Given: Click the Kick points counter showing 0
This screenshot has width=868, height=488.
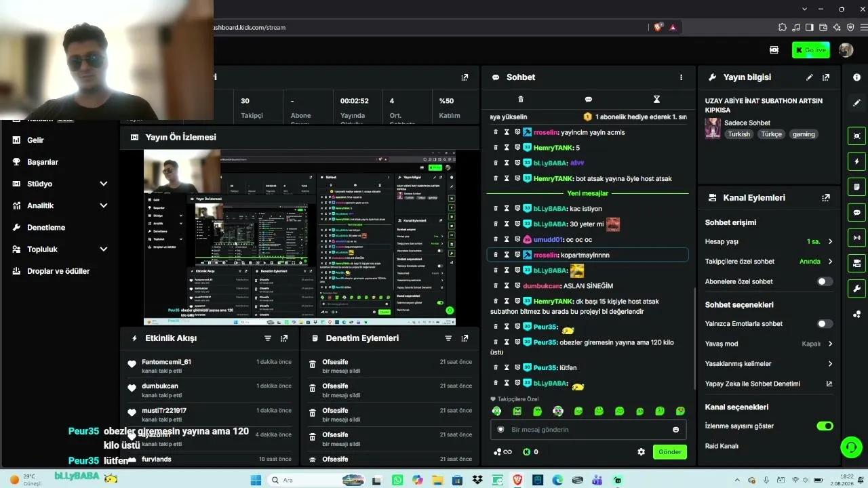Looking at the screenshot, I should (530, 452).
